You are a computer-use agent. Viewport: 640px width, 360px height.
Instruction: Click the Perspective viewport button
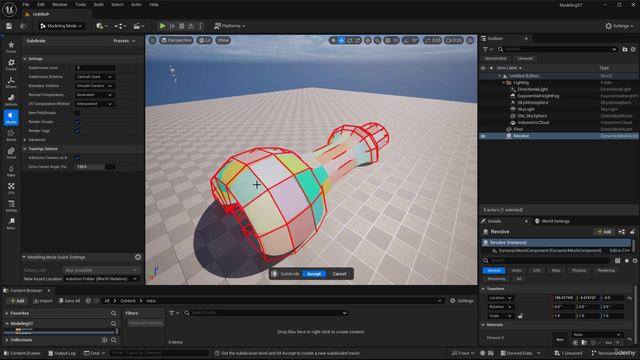(176, 40)
